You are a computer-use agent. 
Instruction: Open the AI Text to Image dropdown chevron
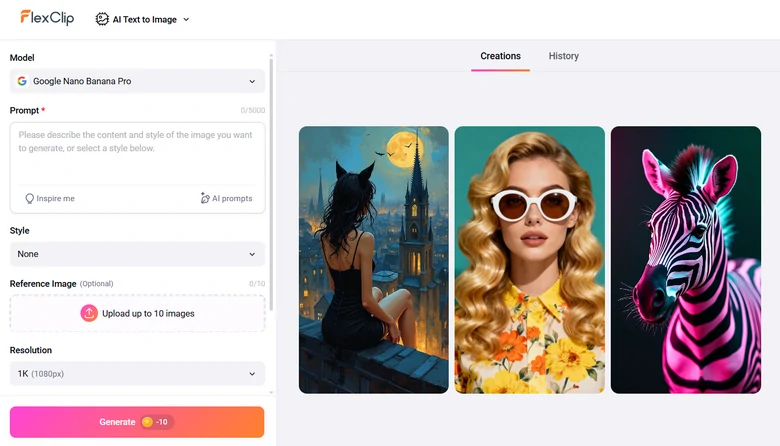point(187,19)
